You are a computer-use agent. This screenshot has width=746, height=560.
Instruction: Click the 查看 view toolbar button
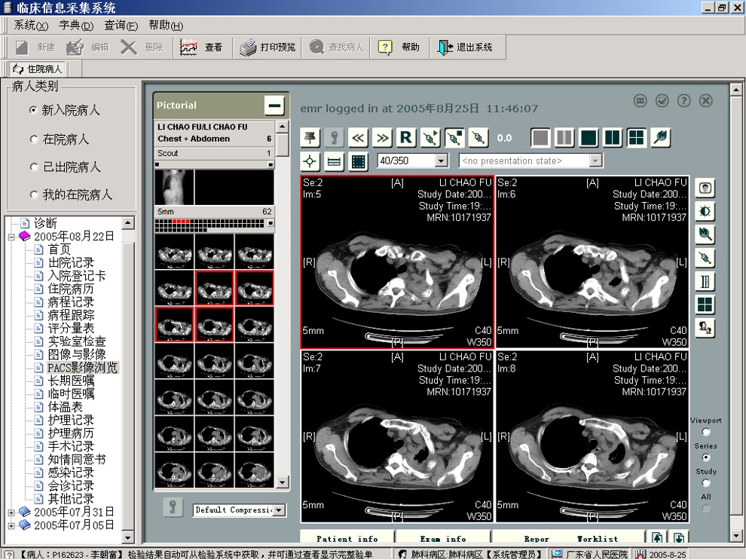tap(201, 47)
